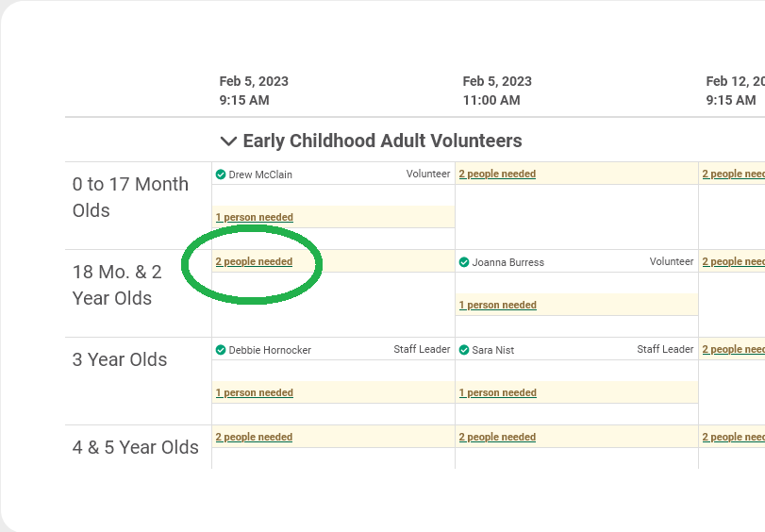The image size is (765, 532).
Task: Select Staff Leader Sara Nist's name
Action: 493,350
